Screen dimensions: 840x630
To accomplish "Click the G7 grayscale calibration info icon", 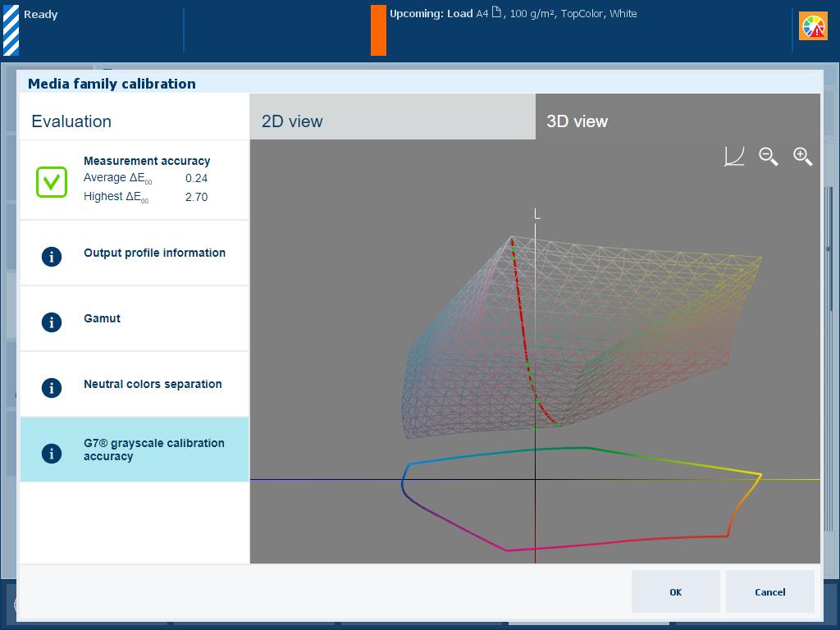I will point(52,453).
